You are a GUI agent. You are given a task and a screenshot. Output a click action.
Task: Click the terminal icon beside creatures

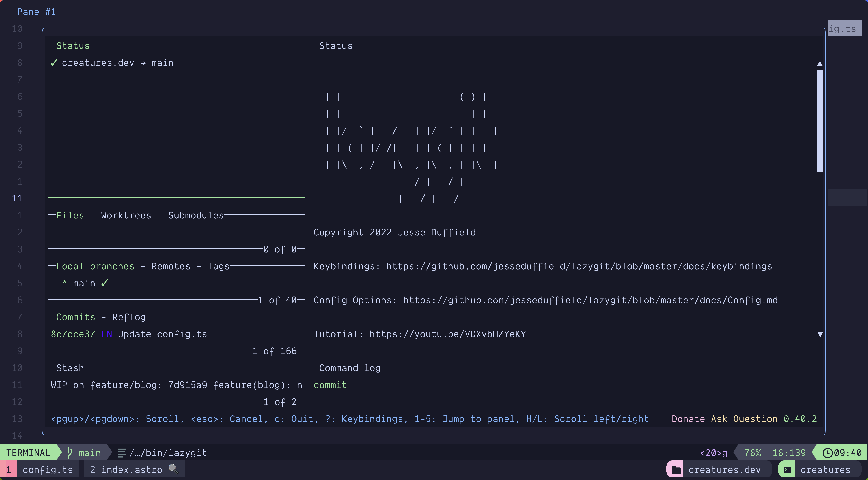787,470
